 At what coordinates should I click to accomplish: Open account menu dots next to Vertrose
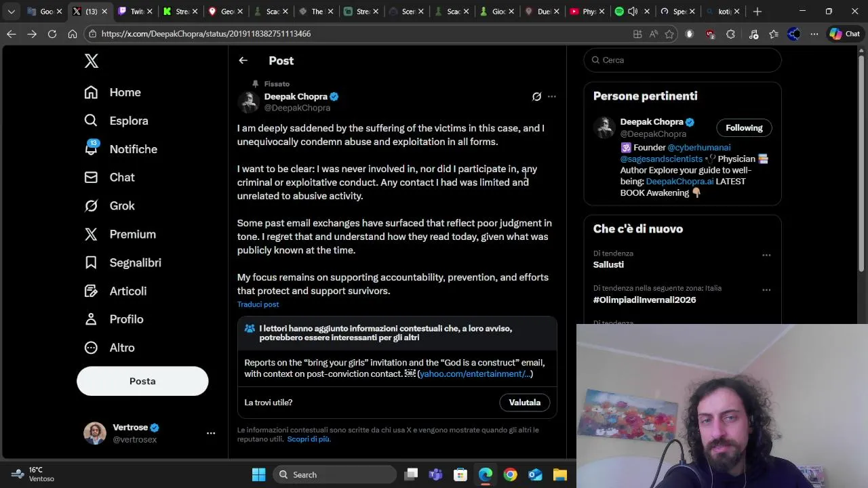tap(211, 433)
